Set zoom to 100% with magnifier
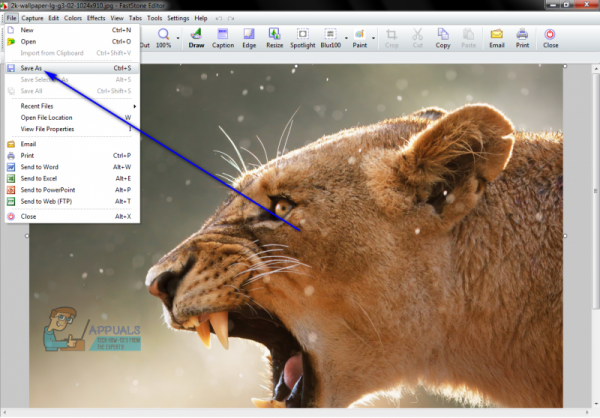This screenshot has height=418, width=600. click(x=163, y=38)
